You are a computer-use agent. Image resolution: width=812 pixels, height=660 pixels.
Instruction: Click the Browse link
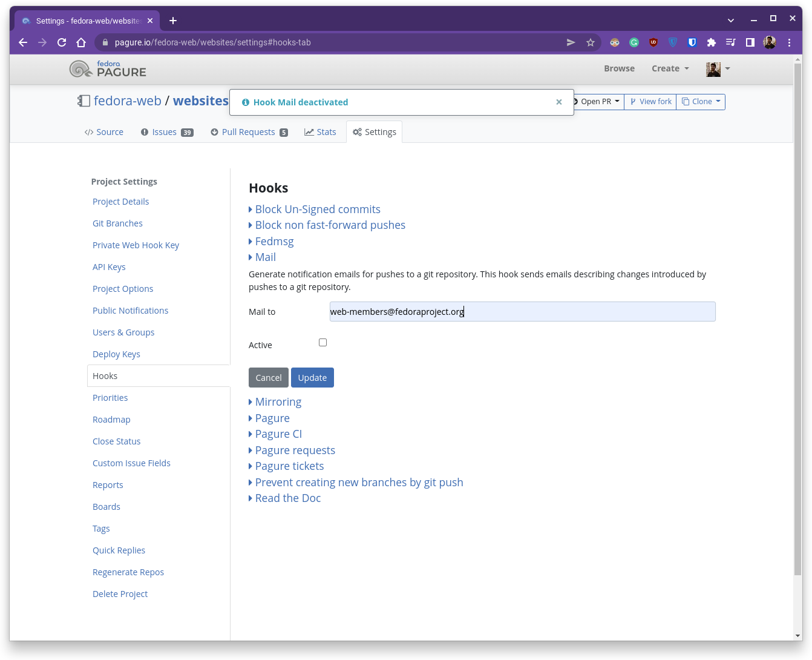point(619,68)
